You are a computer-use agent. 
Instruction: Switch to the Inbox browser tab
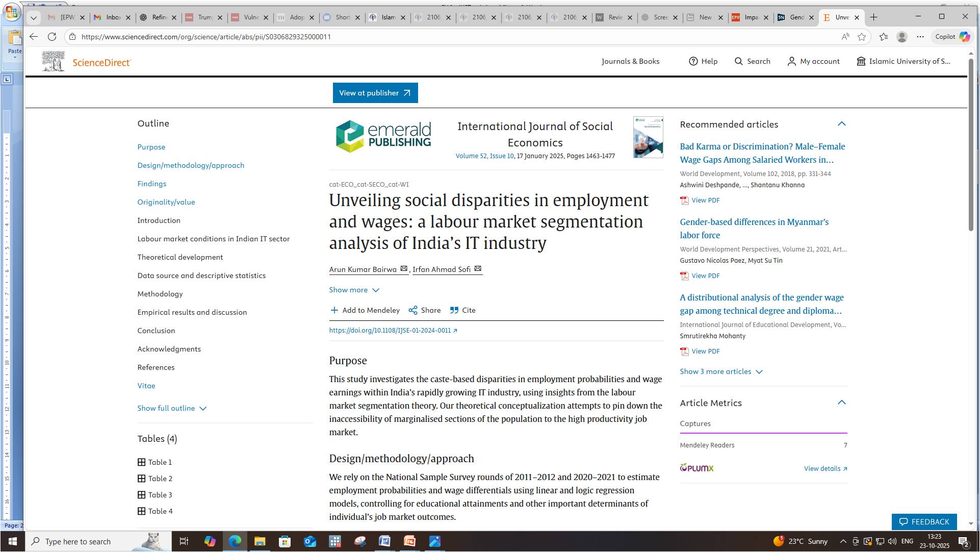(x=113, y=17)
